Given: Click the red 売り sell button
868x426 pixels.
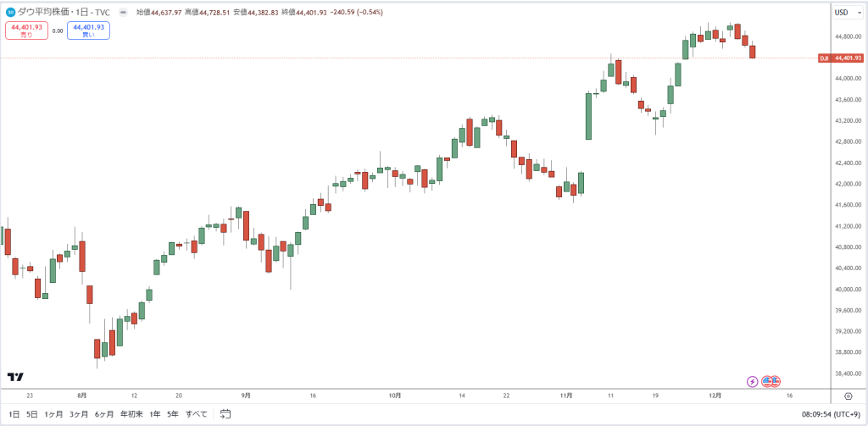Looking at the screenshot, I should [26, 30].
